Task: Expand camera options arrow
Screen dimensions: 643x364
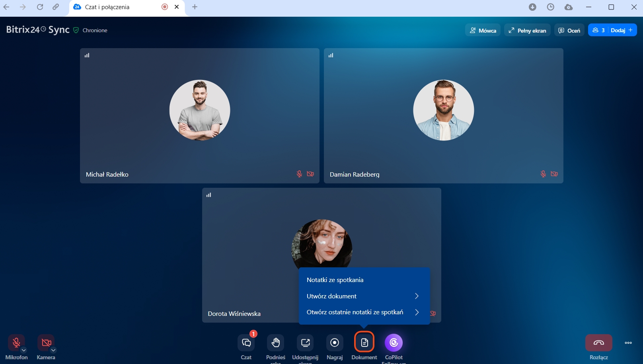Action: coord(53,350)
